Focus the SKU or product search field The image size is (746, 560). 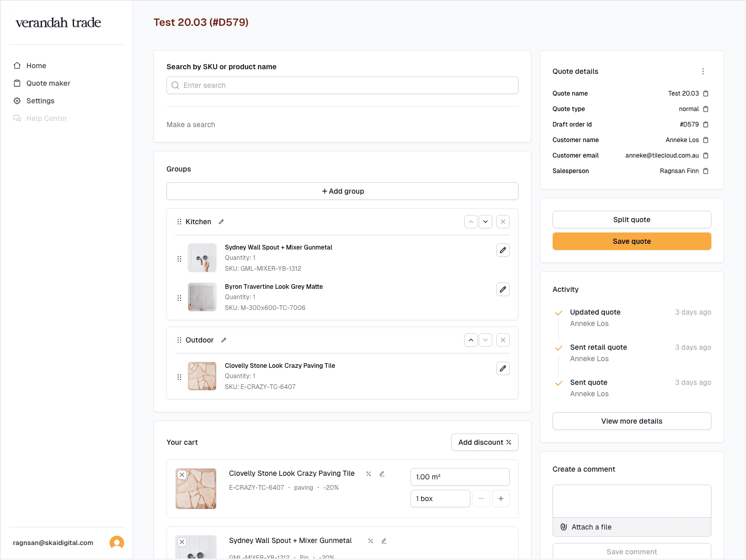(x=342, y=85)
